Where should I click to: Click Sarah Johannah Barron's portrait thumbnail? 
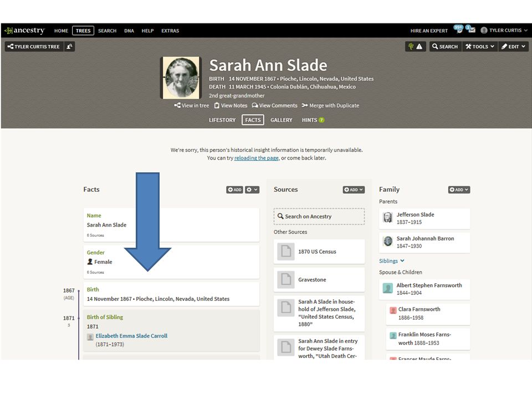point(388,241)
